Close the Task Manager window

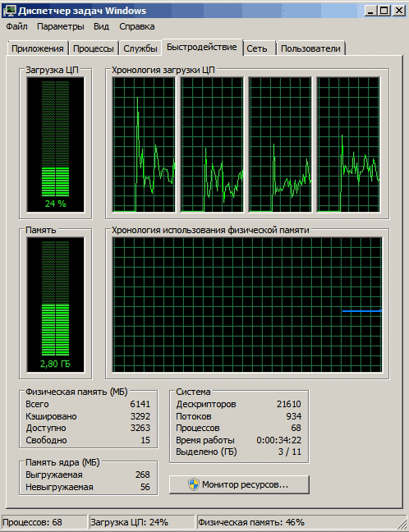(399, 11)
